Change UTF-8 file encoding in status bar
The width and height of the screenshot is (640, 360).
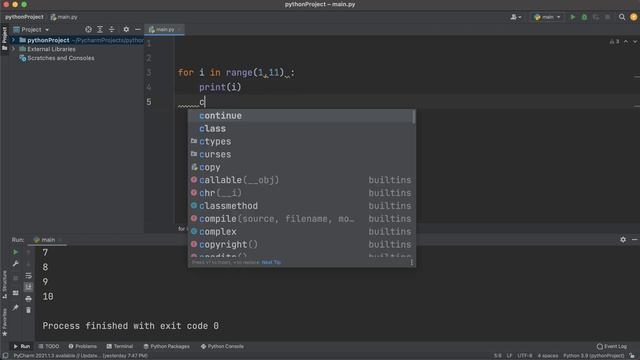point(525,356)
